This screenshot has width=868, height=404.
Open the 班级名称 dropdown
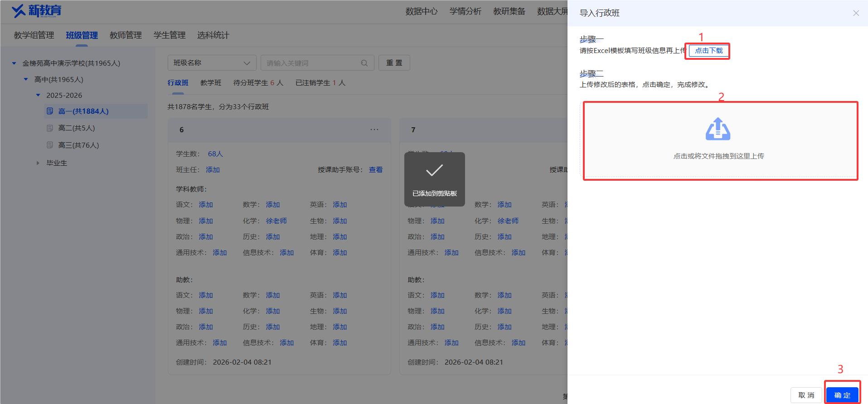(x=212, y=63)
